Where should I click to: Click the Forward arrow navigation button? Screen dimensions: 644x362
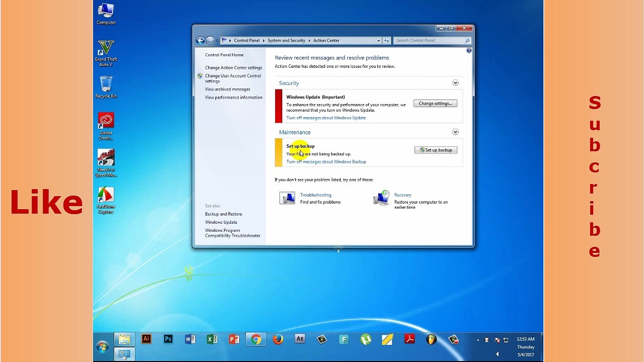click(210, 41)
